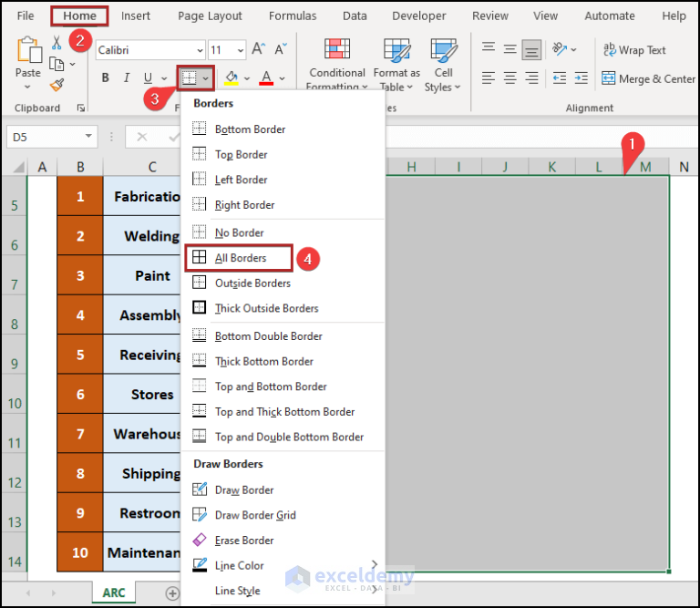Screen dimensions: 700x608
Task: Open the font size dropdown
Action: point(241,50)
